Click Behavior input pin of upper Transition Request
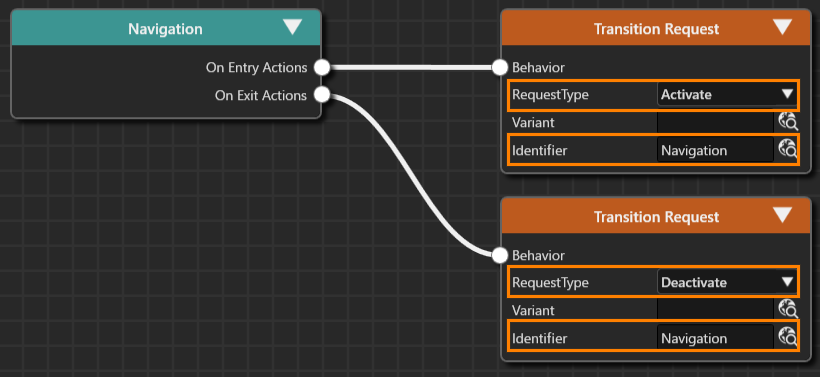820x377 pixels. tap(500, 67)
